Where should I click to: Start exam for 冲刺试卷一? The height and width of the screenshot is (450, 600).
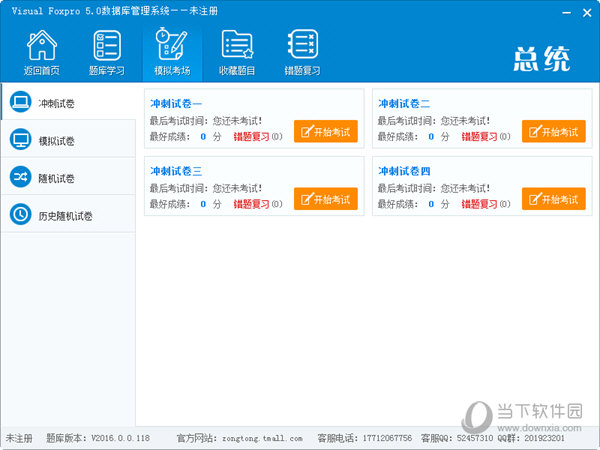click(326, 131)
